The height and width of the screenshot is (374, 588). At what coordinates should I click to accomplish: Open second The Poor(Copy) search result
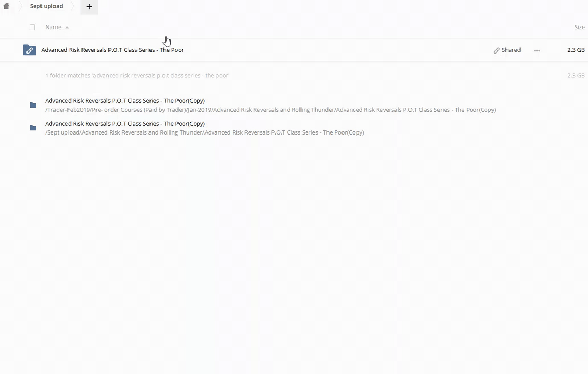point(125,124)
